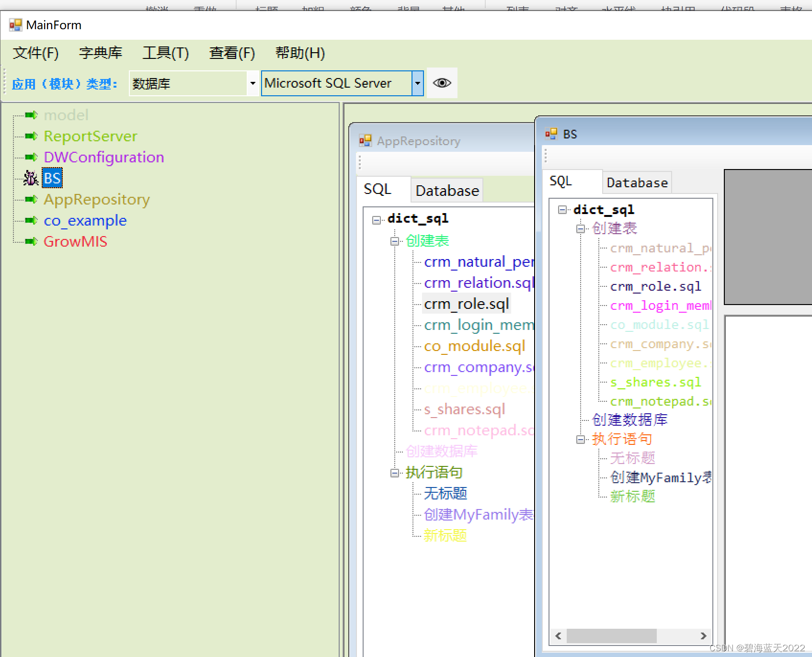Collapse the dict_sql node in BS window
The height and width of the screenshot is (657, 812).
coord(562,210)
